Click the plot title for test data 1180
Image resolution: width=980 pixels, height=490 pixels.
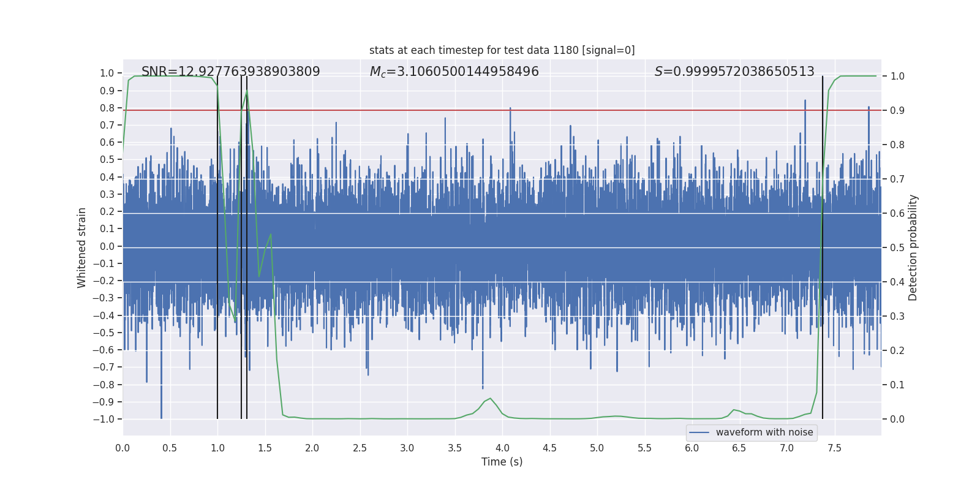(502, 50)
